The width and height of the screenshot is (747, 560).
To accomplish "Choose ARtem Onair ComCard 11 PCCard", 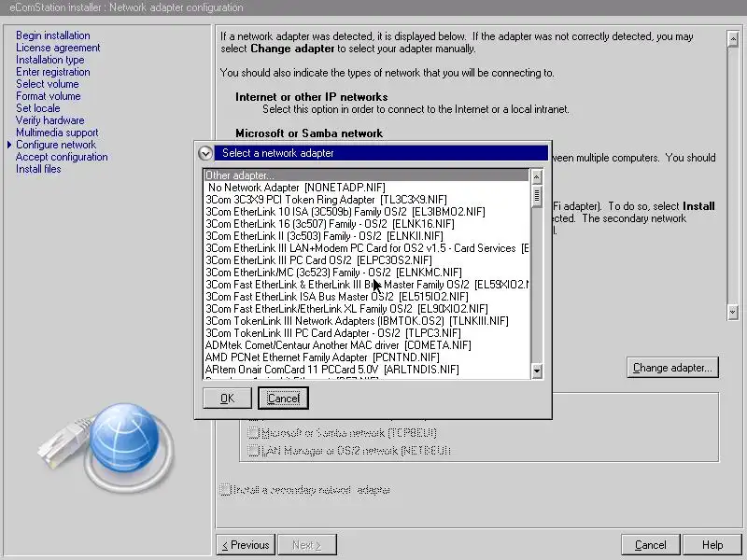I will click(366, 370).
